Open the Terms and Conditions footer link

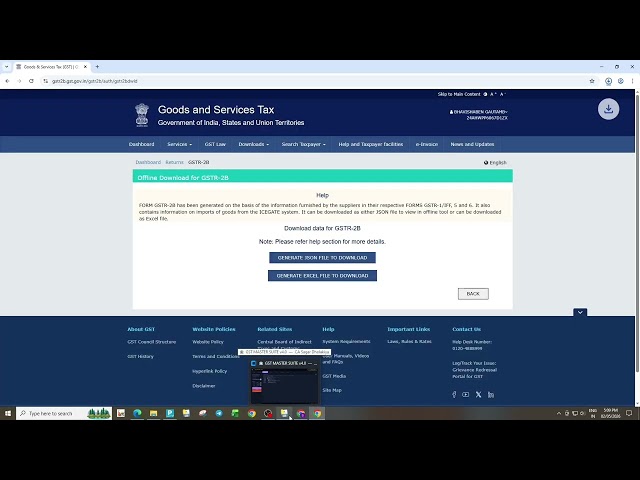point(216,356)
